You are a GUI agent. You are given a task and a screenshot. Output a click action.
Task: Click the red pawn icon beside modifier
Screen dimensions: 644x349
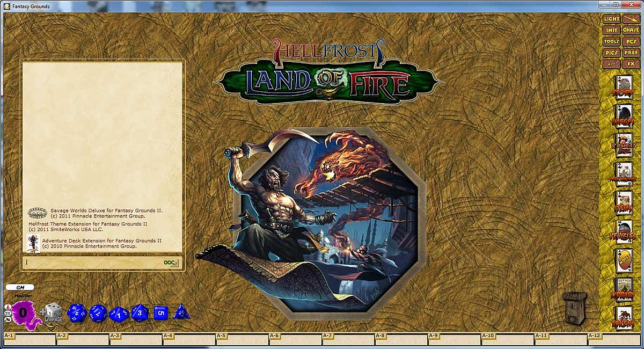coord(8,307)
